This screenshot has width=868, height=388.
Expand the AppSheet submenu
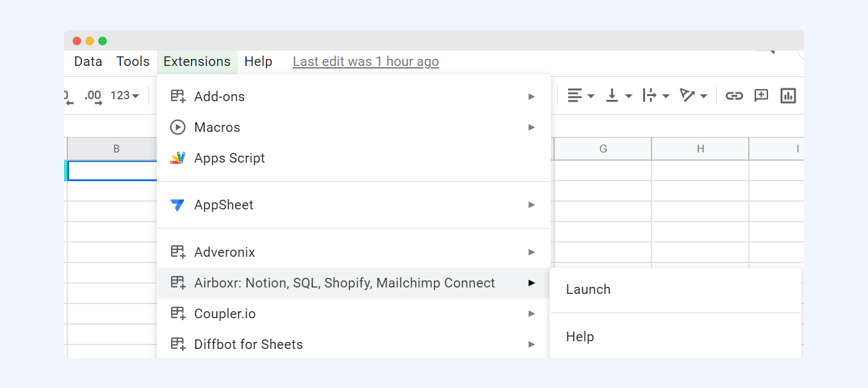[354, 205]
